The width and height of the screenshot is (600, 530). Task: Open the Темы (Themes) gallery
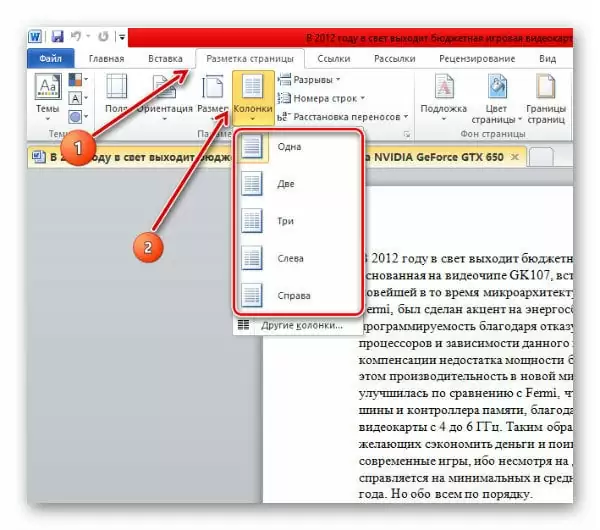[x=47, y=95]
